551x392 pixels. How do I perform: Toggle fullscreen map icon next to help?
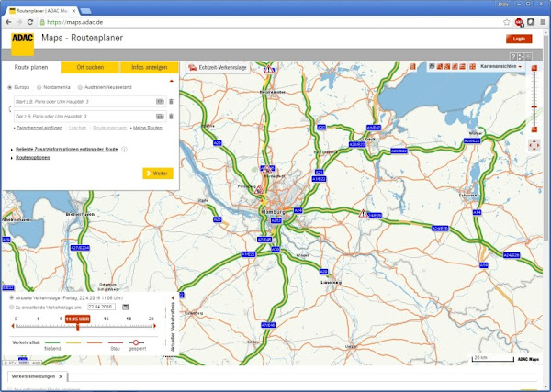[521, 57]
